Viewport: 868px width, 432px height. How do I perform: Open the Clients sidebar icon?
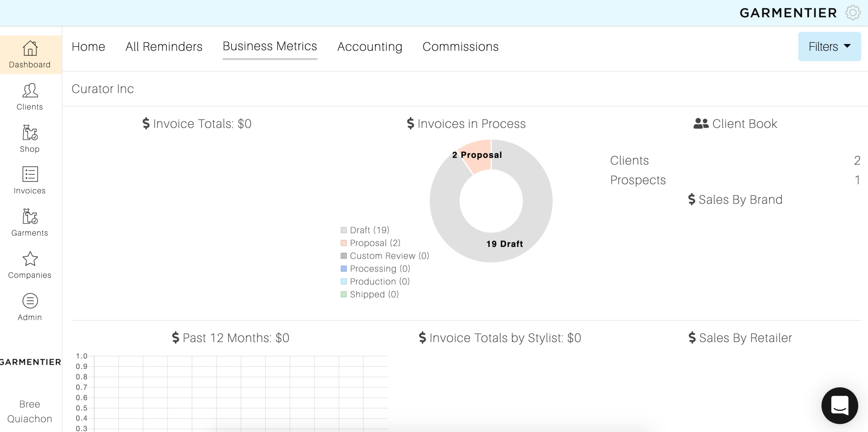[x=30, y=91]
